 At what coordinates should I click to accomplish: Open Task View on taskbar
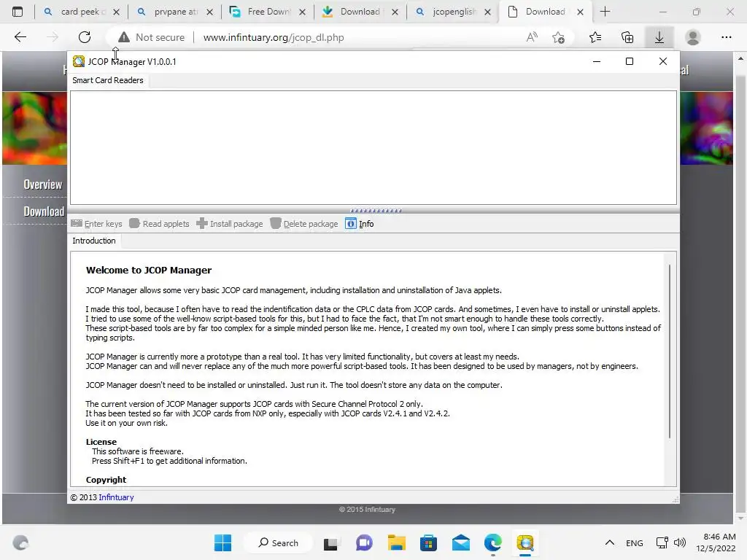tap(330, 542)
